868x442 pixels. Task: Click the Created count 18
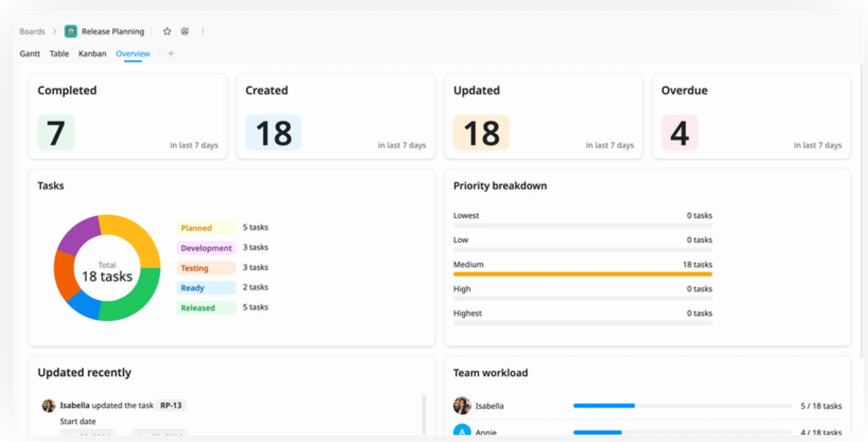(273, 133)
